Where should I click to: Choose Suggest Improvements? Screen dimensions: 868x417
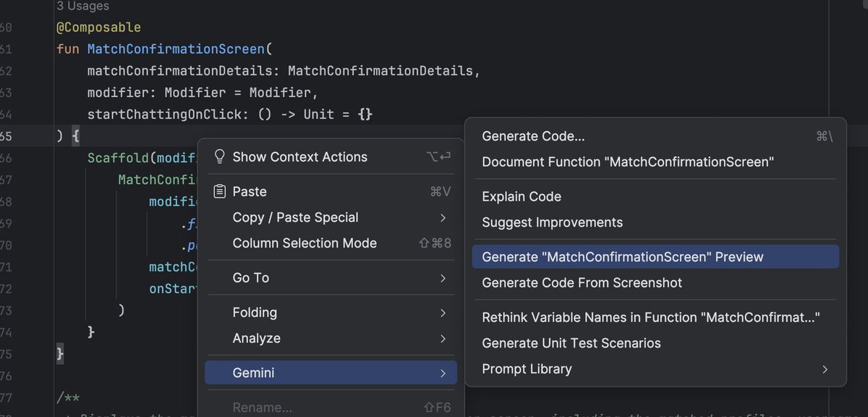click(x=550, y=222)
